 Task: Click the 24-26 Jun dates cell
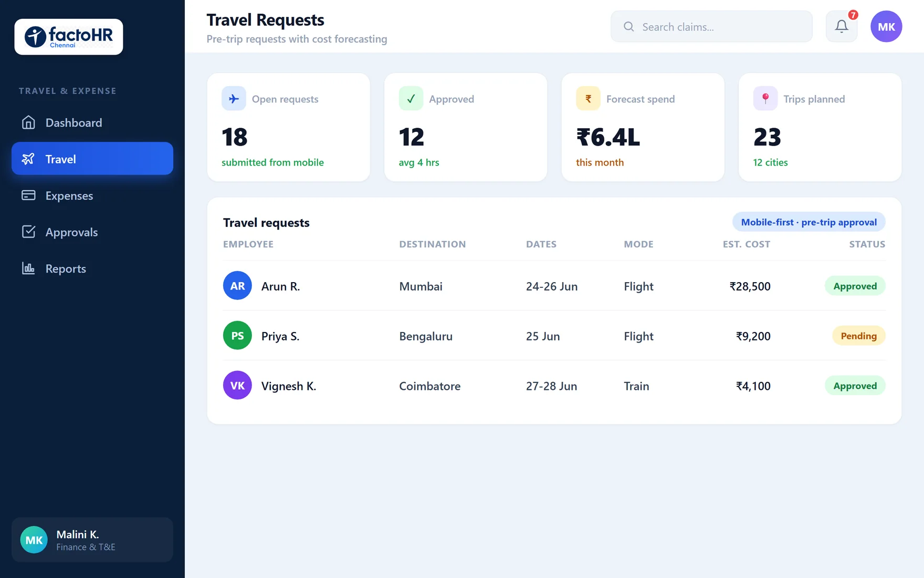[x=552, y=286]
